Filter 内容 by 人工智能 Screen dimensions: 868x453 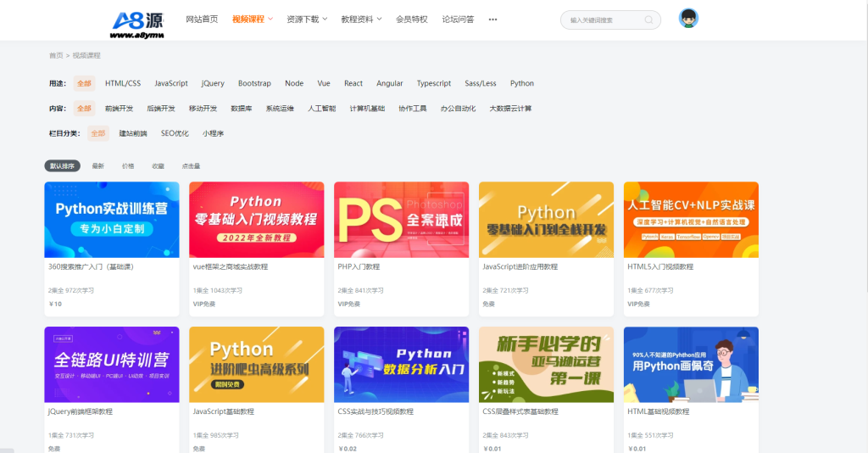click(x=321, y=109)
